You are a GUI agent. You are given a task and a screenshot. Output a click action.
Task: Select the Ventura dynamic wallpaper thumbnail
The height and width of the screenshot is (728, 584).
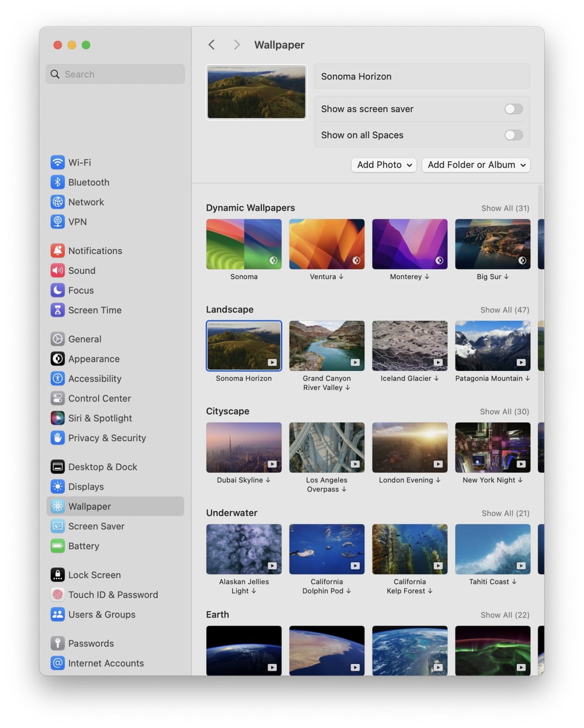coord(326,244)
